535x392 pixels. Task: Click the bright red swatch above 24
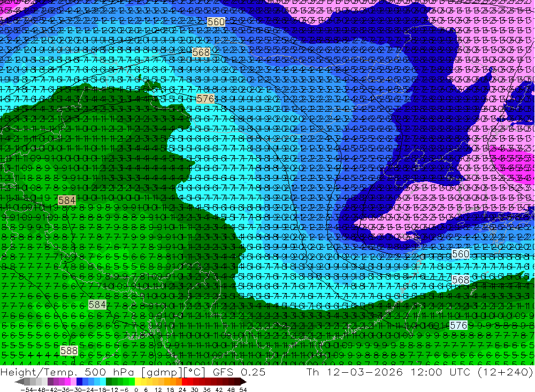point(185,381)
